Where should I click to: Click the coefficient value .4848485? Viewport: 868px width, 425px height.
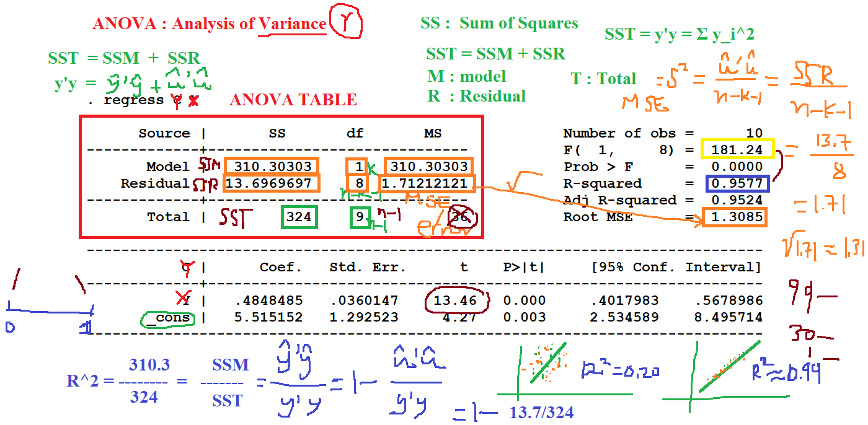[268, 301]
